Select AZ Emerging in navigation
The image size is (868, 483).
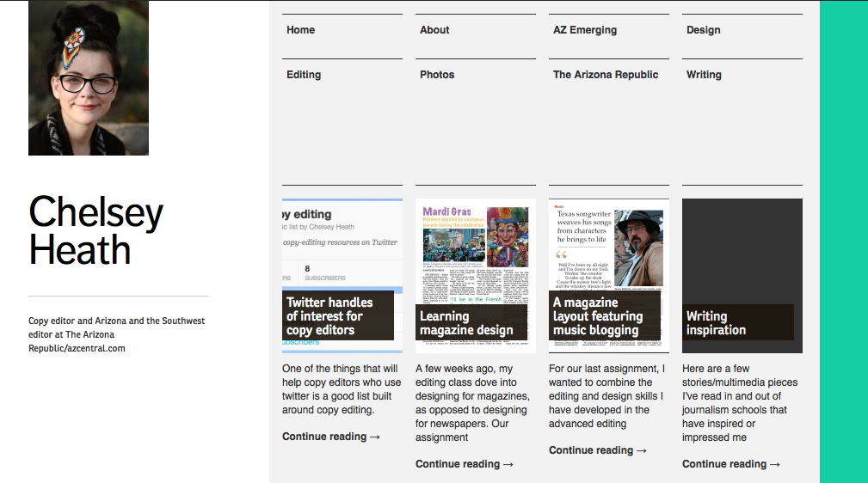click(585, 30)
